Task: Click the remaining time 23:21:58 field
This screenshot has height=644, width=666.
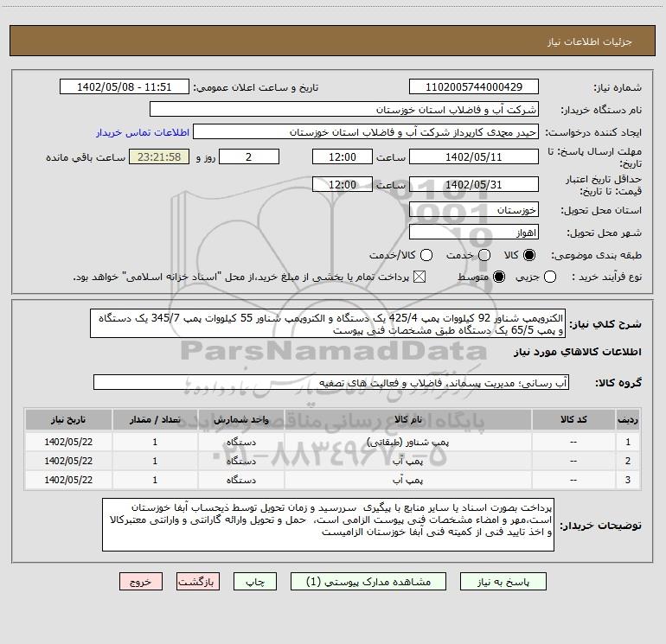Action: [x=159, y=156]
